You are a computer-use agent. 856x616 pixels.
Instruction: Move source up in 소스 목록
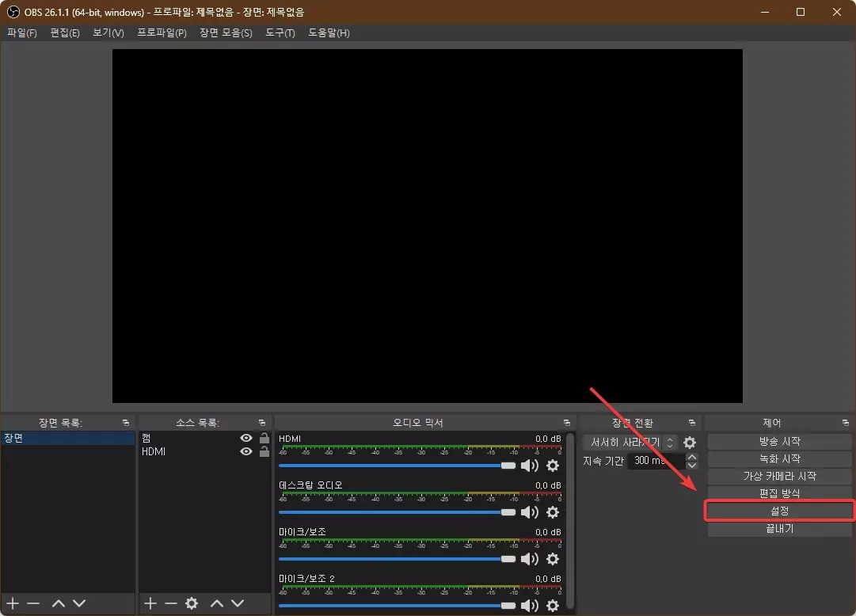pos(217,603)
